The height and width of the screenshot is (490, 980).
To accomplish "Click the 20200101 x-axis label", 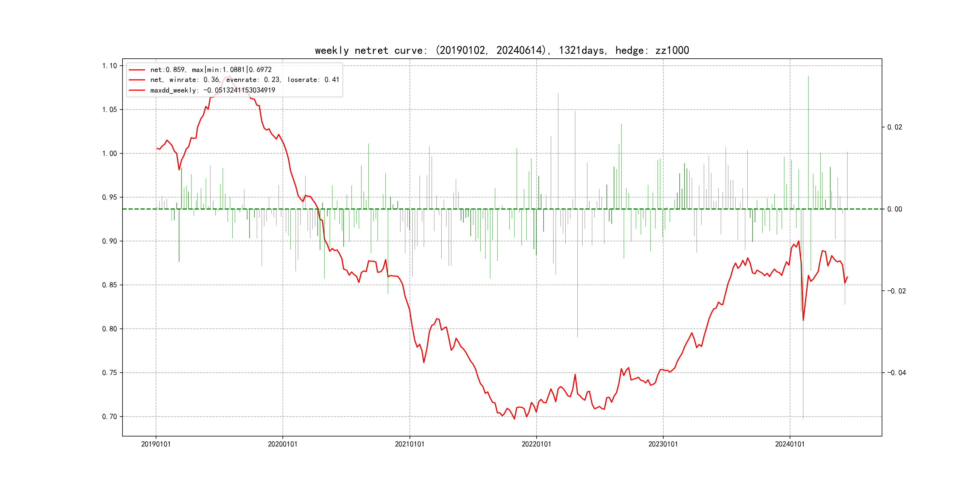I will point(283,444).
